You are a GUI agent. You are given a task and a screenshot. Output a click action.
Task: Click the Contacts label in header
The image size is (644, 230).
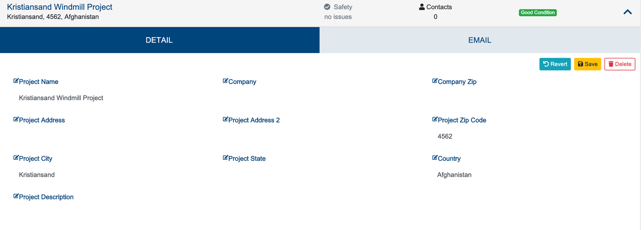click(x=439, y=7)
